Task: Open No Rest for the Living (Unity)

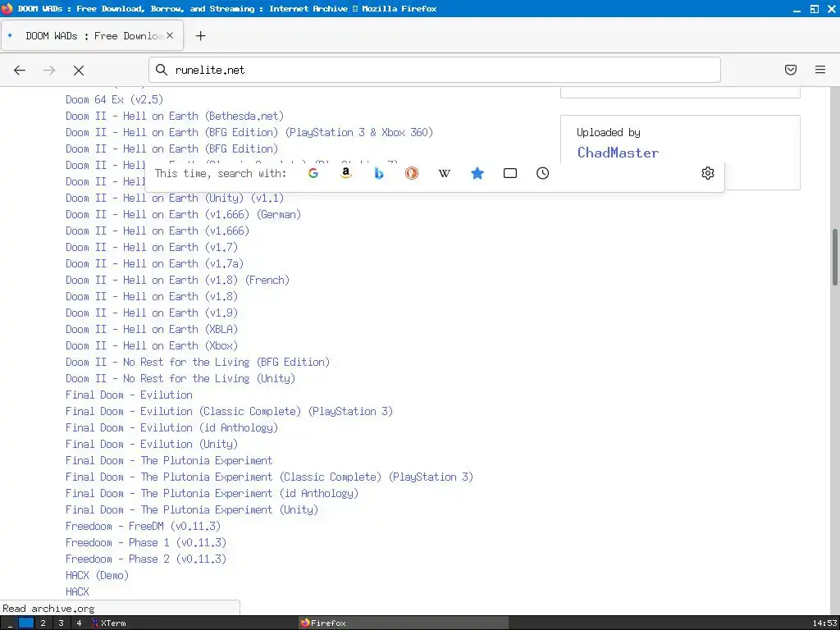Action: pos(180,379)
